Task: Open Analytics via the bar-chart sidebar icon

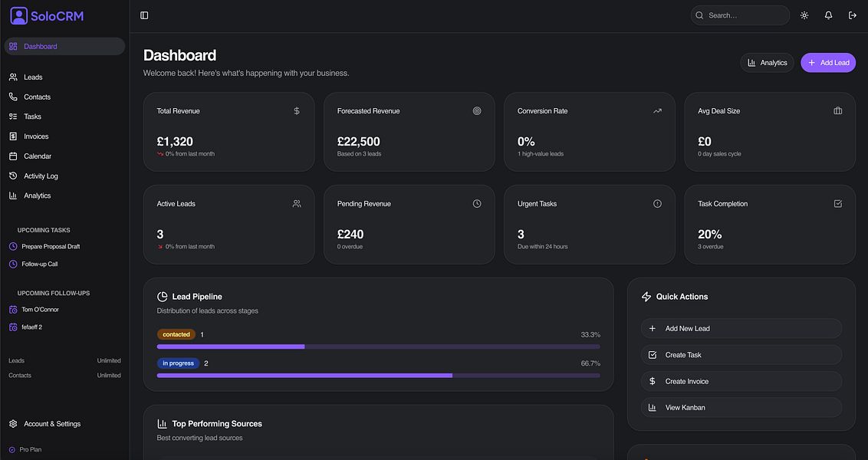Action: coord(13,195)
